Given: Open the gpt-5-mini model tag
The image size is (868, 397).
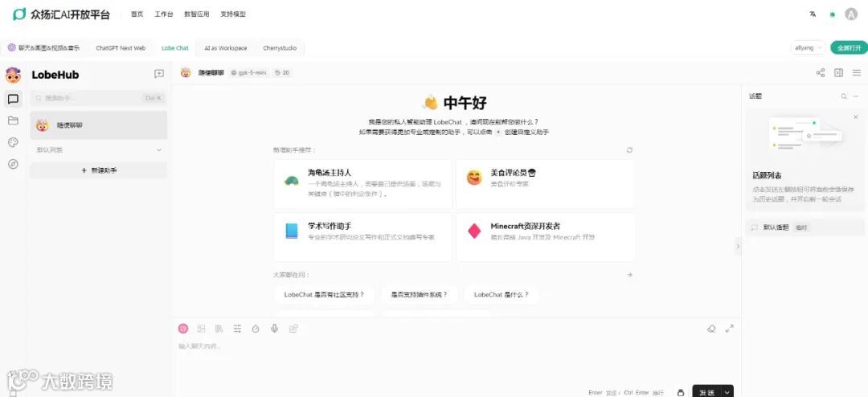Looking at the screenshot, I should tap(248, 72).
